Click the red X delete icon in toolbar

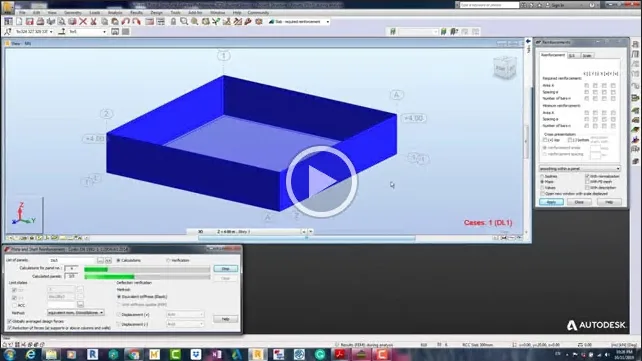[83, 21]
